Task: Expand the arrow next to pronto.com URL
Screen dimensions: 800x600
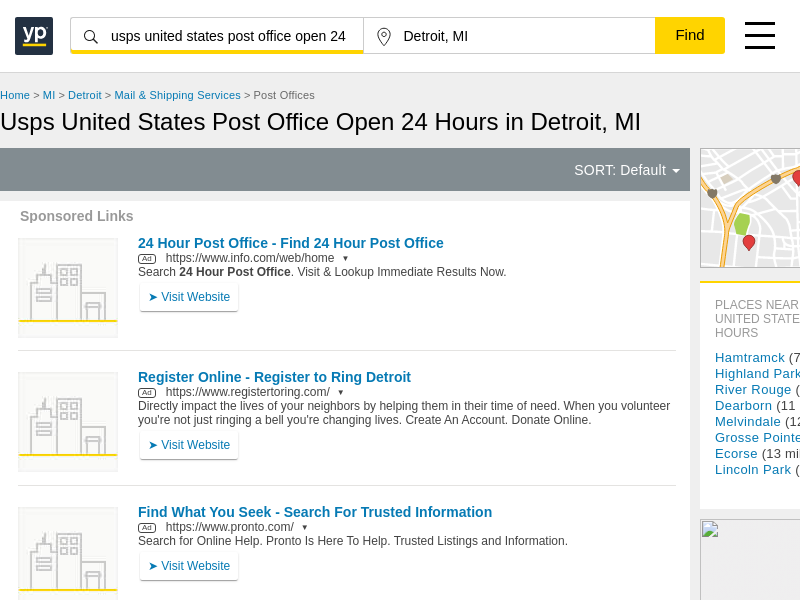Action: (305, 528)
